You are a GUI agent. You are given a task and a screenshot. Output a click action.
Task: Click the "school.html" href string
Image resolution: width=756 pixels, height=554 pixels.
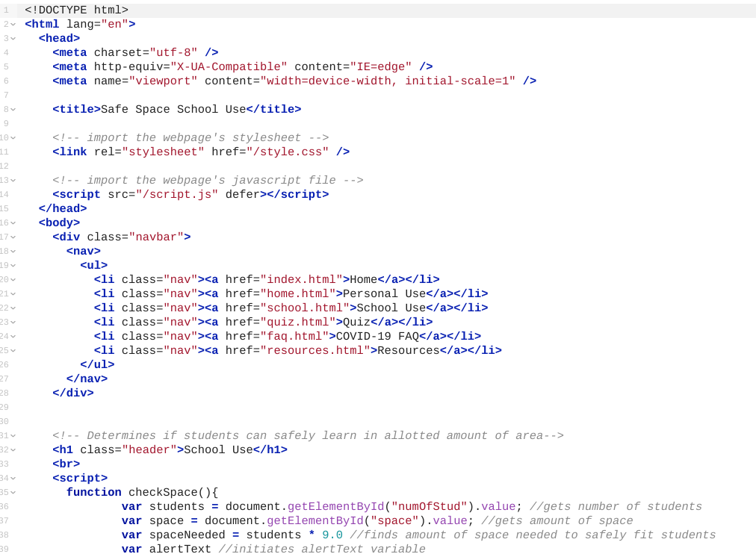tap(305, 308)
